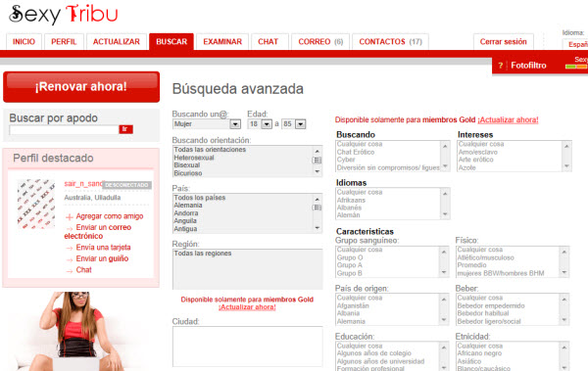This screenshot has width=588, height=371.
Task: Click the ¡Renovar ahora! button
Action: [81, 86]
